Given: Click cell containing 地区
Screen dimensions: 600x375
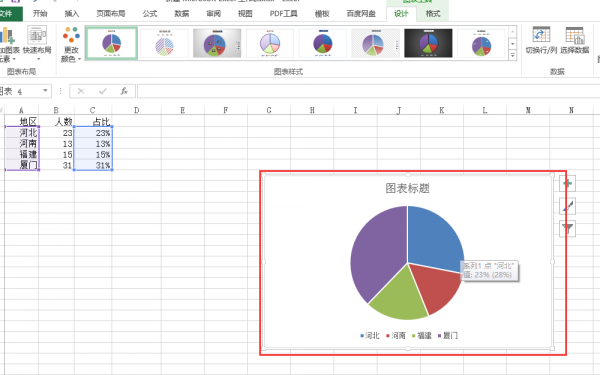Looking at the screenshot, I should [21, 122].
